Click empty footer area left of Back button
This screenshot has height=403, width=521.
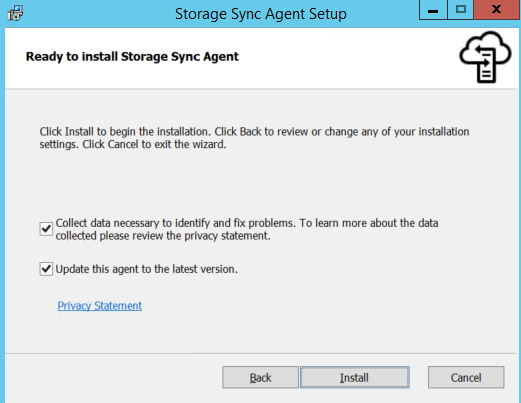pos(113,377)
